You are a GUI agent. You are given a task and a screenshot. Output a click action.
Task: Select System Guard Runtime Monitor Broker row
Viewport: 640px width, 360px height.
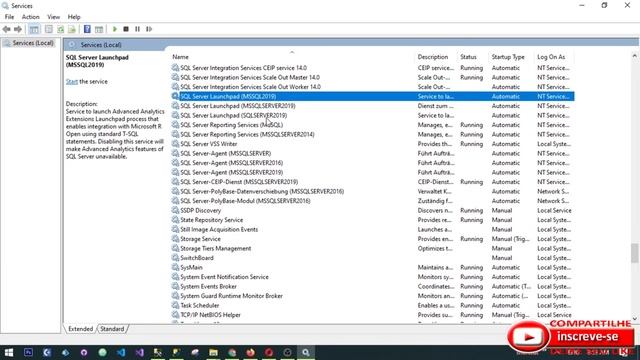tap(372, 296)
